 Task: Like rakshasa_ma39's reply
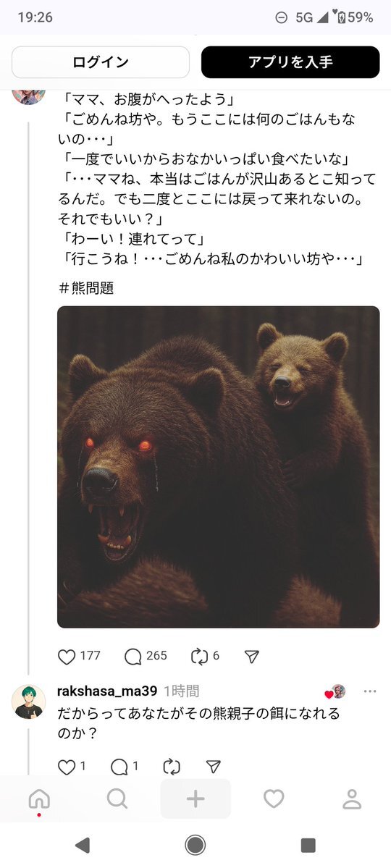pos(67,767)
